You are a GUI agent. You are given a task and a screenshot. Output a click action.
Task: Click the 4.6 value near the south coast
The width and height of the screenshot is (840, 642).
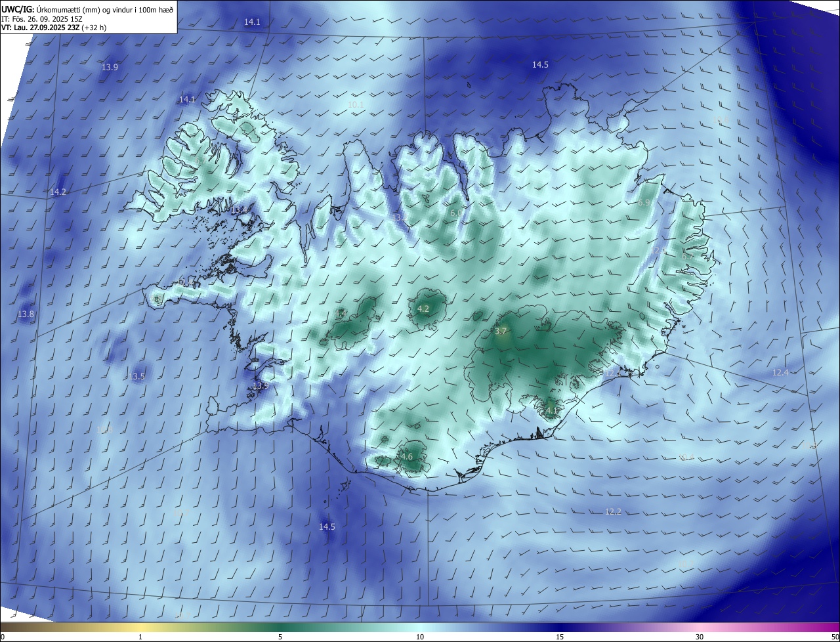point(406,457)
